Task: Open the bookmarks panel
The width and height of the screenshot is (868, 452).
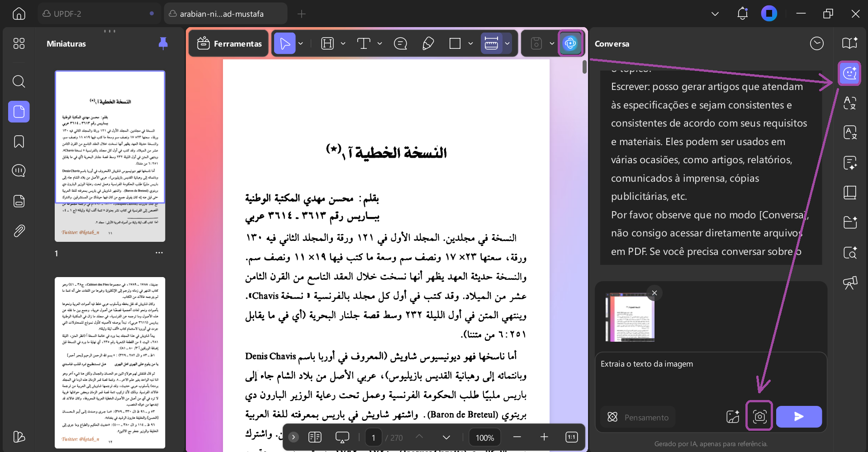Action: click(x=19, y=141)
